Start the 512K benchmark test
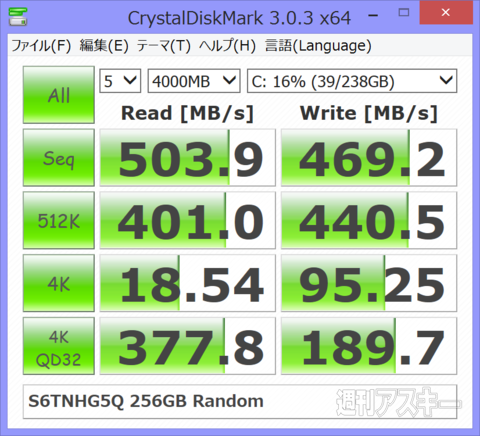The width and height of the screenshot is (480, 436). [x=59, y=220]
